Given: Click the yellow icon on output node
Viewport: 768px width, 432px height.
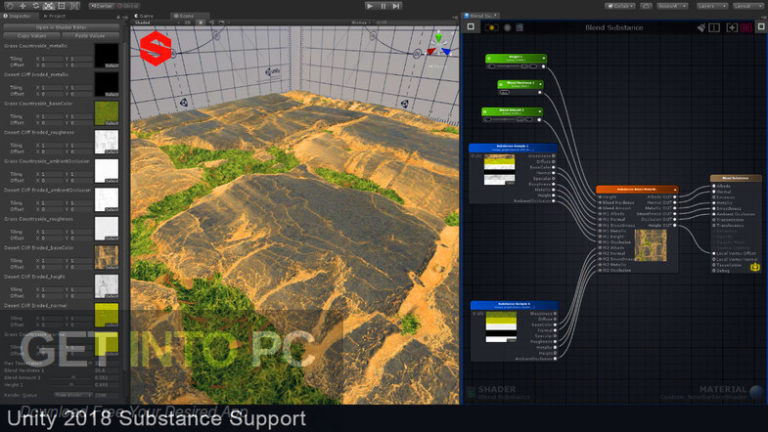Looking at the screenshot, I should tap(755, 267).
